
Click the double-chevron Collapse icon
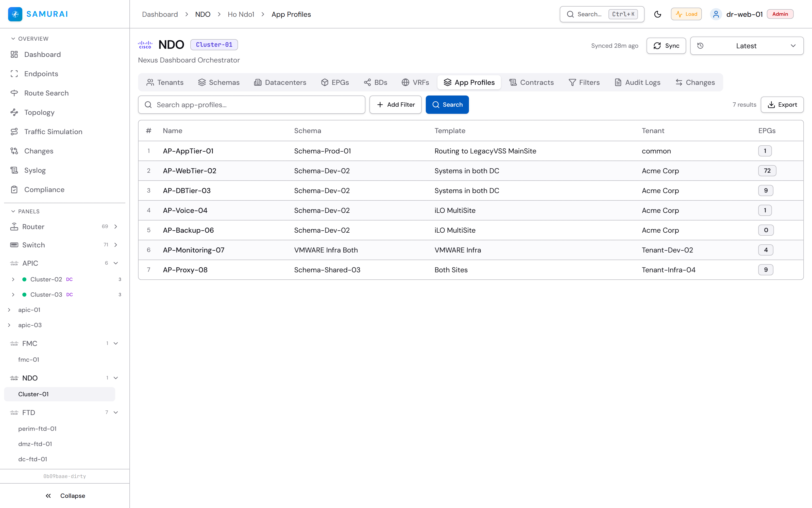pyautogui.click(x=48, y=496)
